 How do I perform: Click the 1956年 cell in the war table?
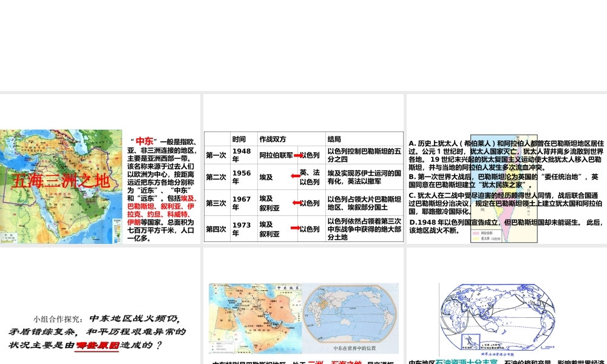click(x=244, y=177)
